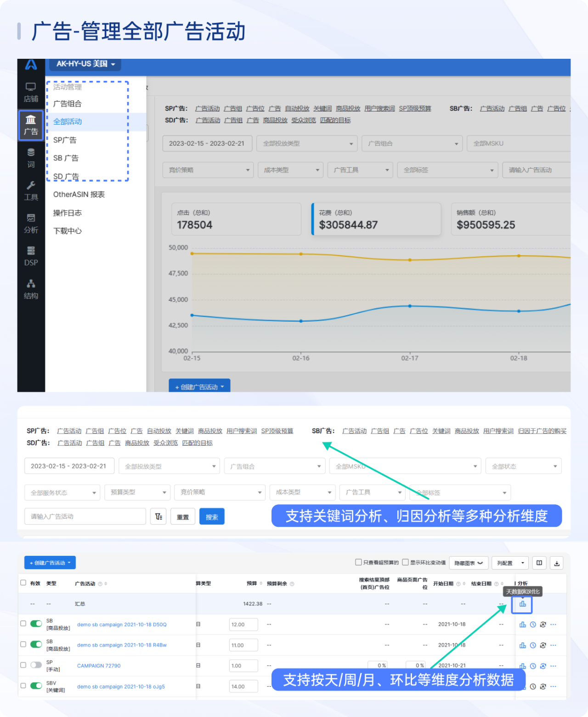
Task: Open more menu for R4Bw campaign
Action: [x=553, y=645]
